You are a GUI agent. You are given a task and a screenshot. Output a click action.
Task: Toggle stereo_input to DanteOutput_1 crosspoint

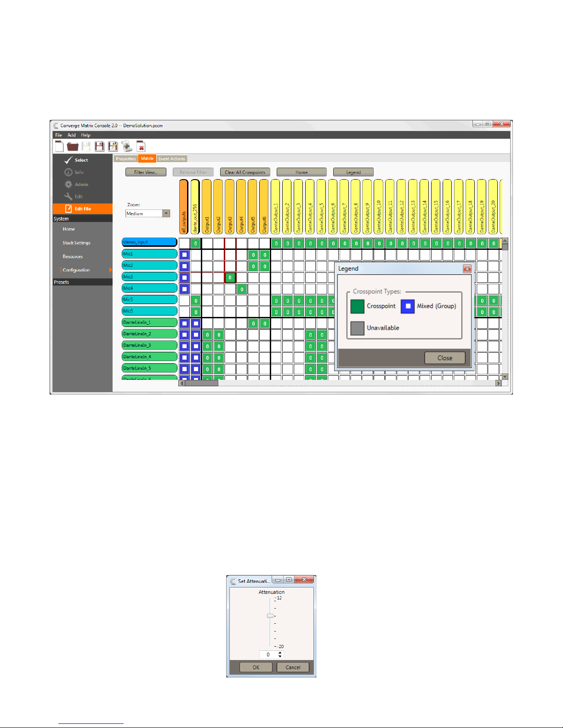(276, 243)
